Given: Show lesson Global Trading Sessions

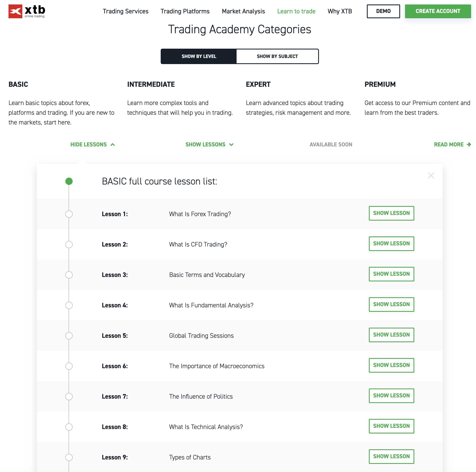Looking at the screenshot, I should (x=391, y=335).
